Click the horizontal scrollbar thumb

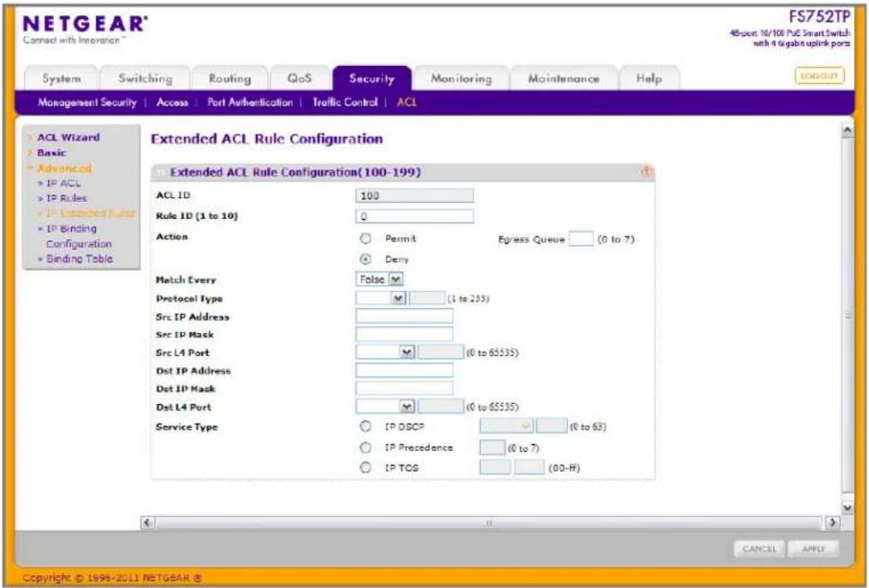(489, 522)
